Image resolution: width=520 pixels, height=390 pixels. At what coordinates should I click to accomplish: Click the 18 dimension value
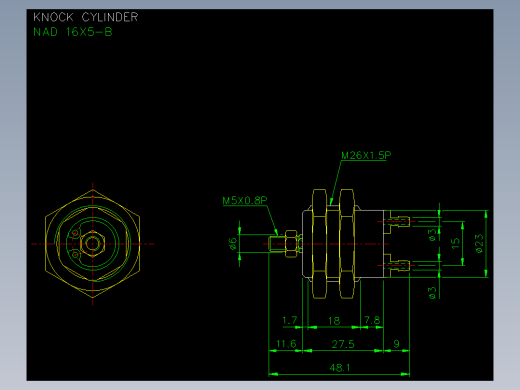334,321
